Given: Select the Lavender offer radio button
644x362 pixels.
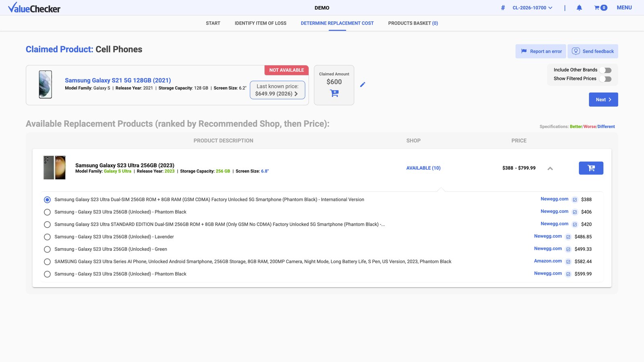Looking at the screenshot, I should [x=47, y=237].
